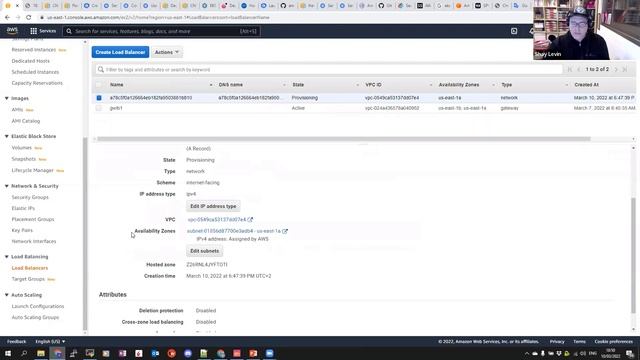
Task: Open Launch Configurations in sidebar
Action: click(x=38, y=307)
